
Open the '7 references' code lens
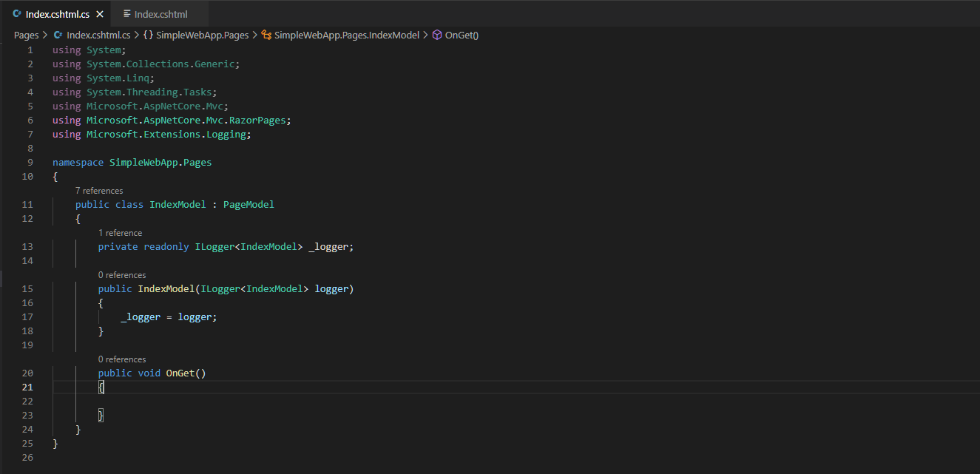tap(99, 191)
